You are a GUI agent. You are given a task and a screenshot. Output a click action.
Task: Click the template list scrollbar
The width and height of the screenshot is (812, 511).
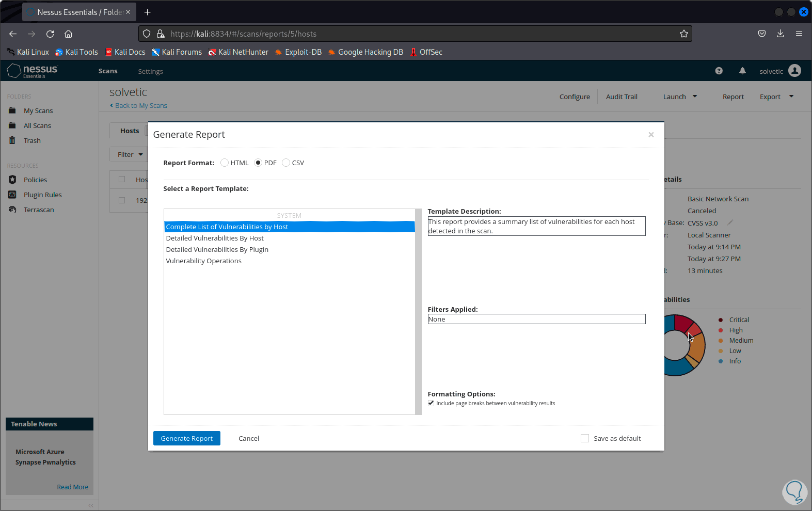pos(418,312)
